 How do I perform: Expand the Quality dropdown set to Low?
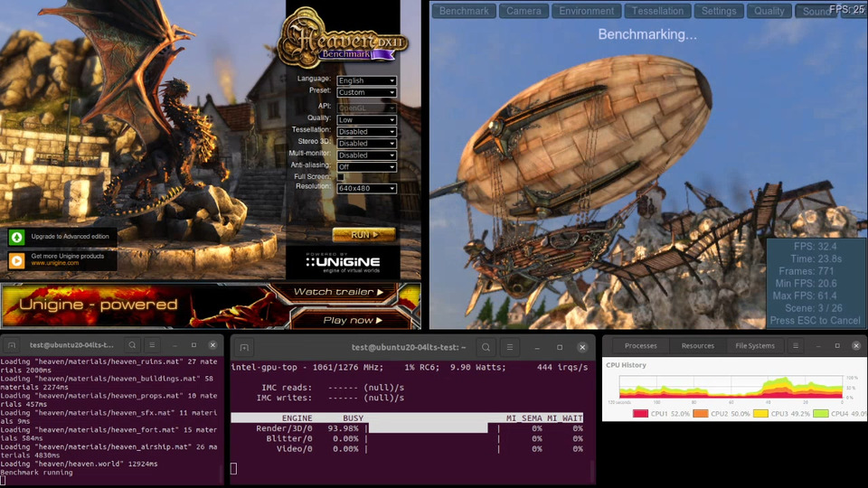[x=366, y=120]
